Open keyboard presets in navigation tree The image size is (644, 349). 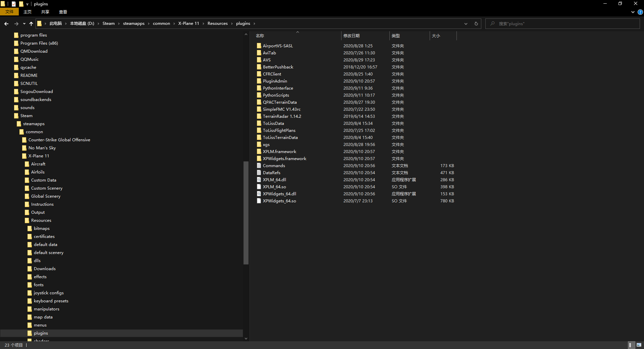click(51, 301)
